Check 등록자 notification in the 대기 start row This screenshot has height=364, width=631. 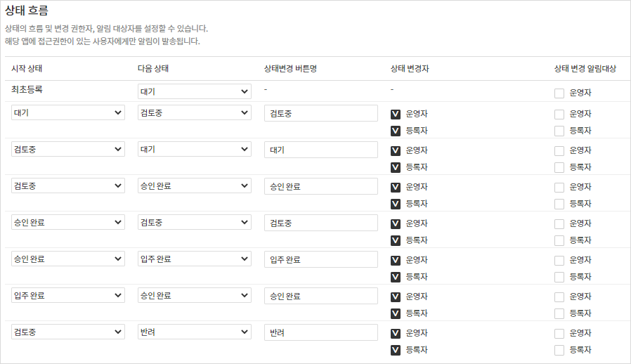tap(559, 131)
